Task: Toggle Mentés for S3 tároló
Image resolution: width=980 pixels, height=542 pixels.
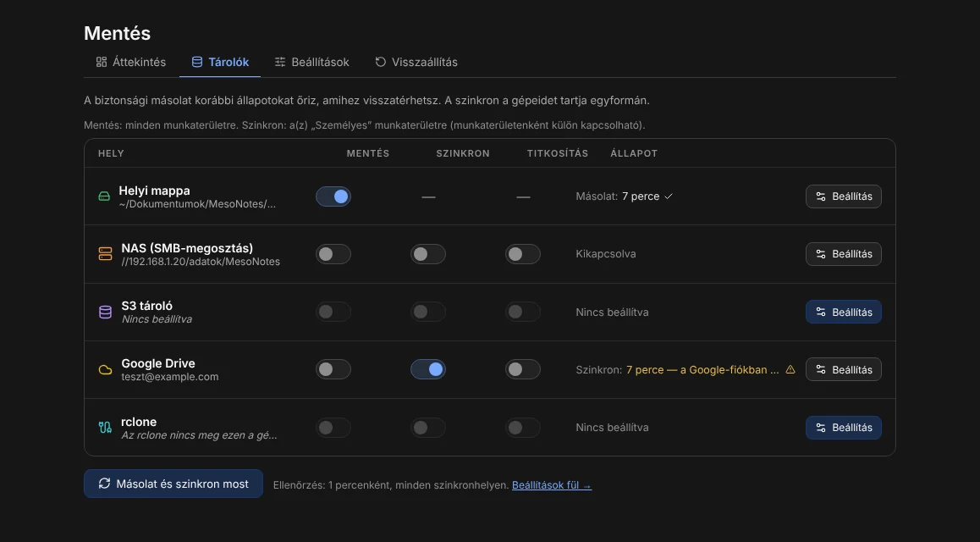Action: tap(333, 312)
